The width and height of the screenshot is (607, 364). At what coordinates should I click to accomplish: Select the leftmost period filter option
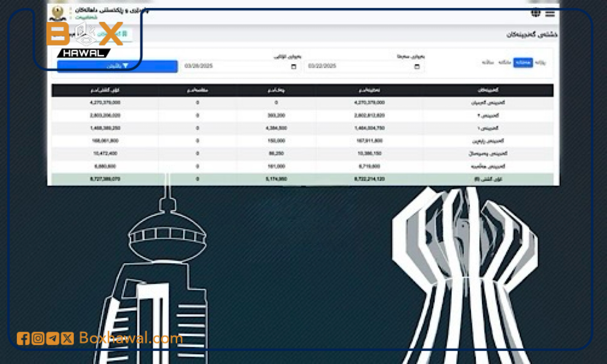(x=488, y=62)
